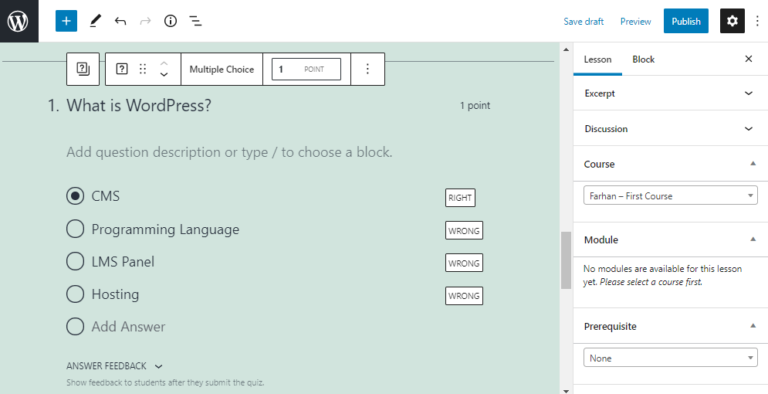Screen dimensions: 768x394
Task: Toggle WRONG label for LMS Panel
Action: pyautogui.click(x=464, y=263)
